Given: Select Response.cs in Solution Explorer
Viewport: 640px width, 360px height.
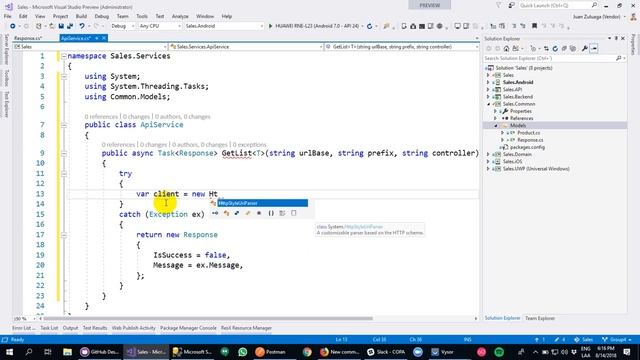Looking at the screenshot, I should point(530,140).
